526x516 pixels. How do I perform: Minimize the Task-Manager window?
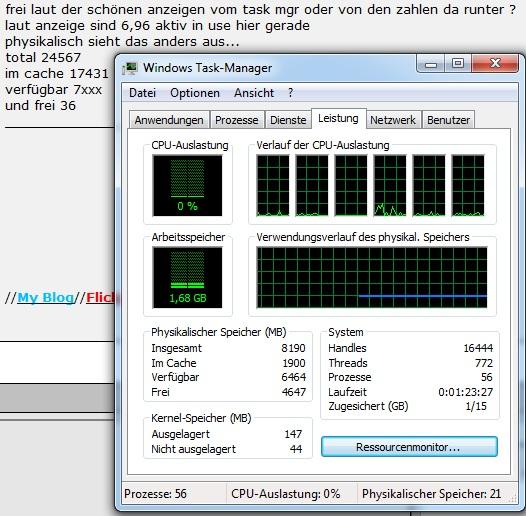[x=431, y=64]
